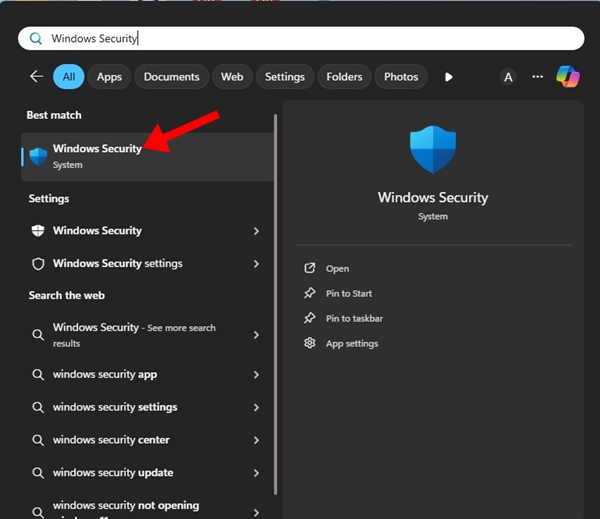
Task: Expand chevron for 'See more search results'
Action: pos(256,335)
